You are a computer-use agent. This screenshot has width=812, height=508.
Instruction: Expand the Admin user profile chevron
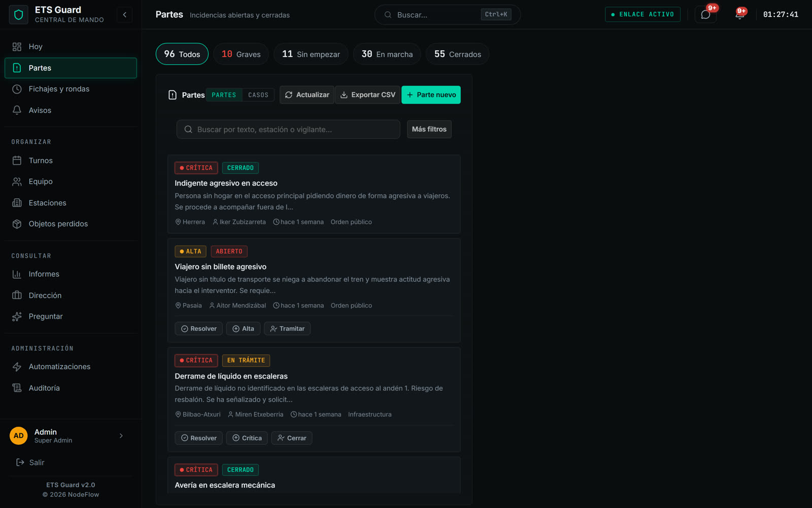point(121,436)
